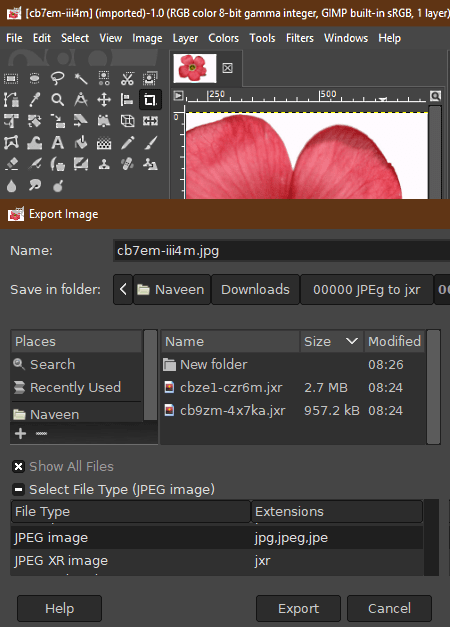This screenshot has width=450, height=627.
Task: Select the Gradient tool
Action: click(x=104, y=143)
